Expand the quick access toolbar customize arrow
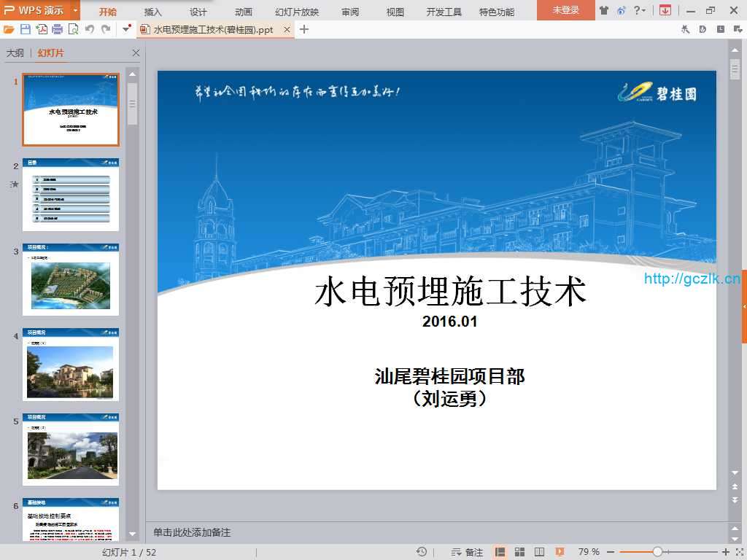The height and width of the screenshot is (560, 747). click(127, 29)
